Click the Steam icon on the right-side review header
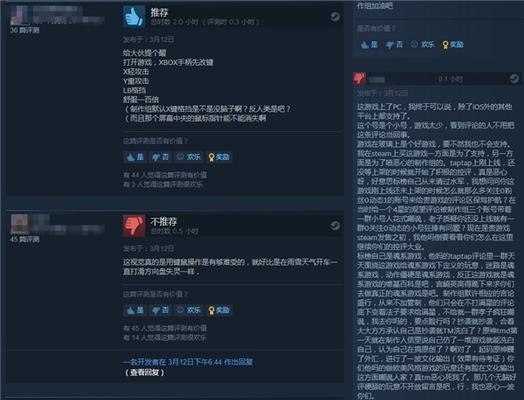 click(514, 79)
